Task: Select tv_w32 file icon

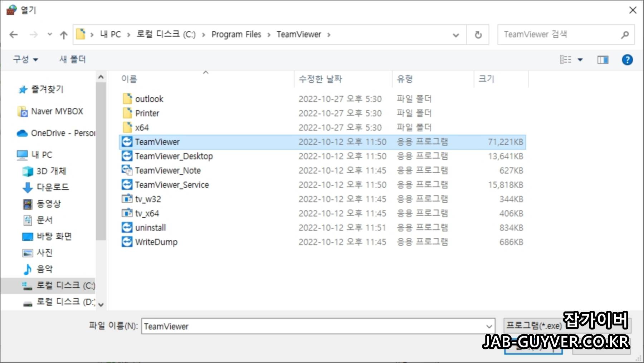Action: pos(127,199)
